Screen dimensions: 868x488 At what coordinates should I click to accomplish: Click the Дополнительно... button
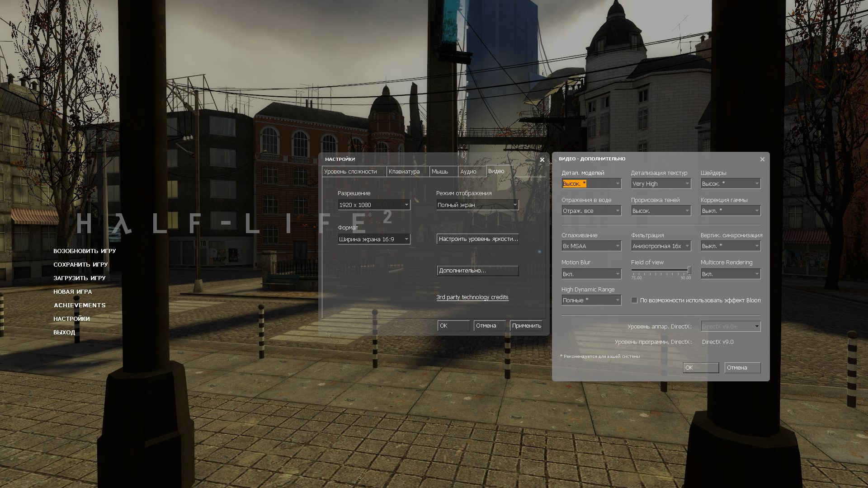(477, 271)
